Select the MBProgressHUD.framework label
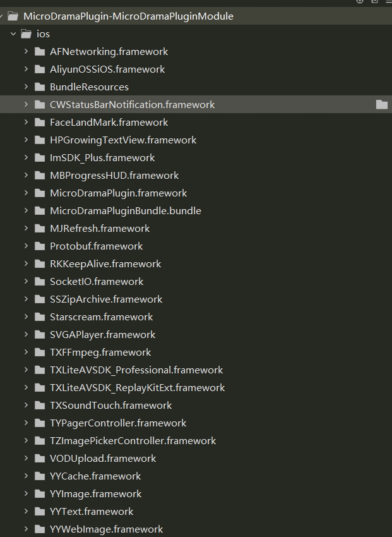This screenshot has width=392, height=537. (114, 176)
